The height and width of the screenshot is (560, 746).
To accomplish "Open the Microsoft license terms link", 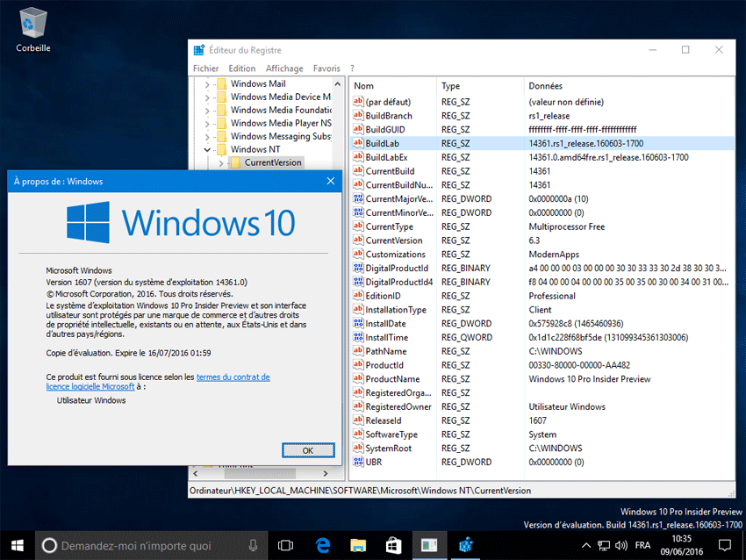I will [233, 377].
